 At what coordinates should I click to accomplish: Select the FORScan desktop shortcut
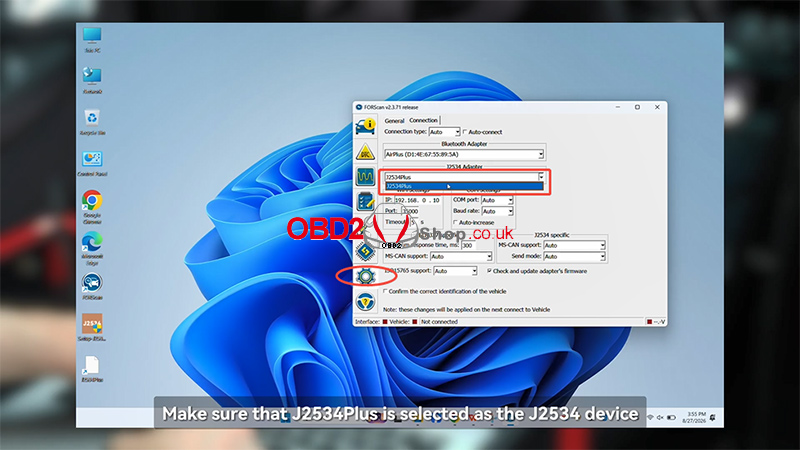pos(92,287)
